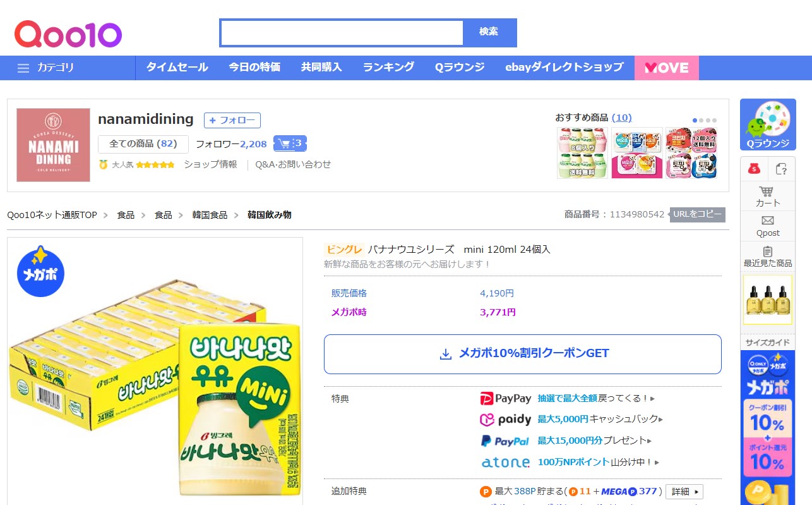Expand PayPal 最大15,000円分 offer

click(596, 441)
